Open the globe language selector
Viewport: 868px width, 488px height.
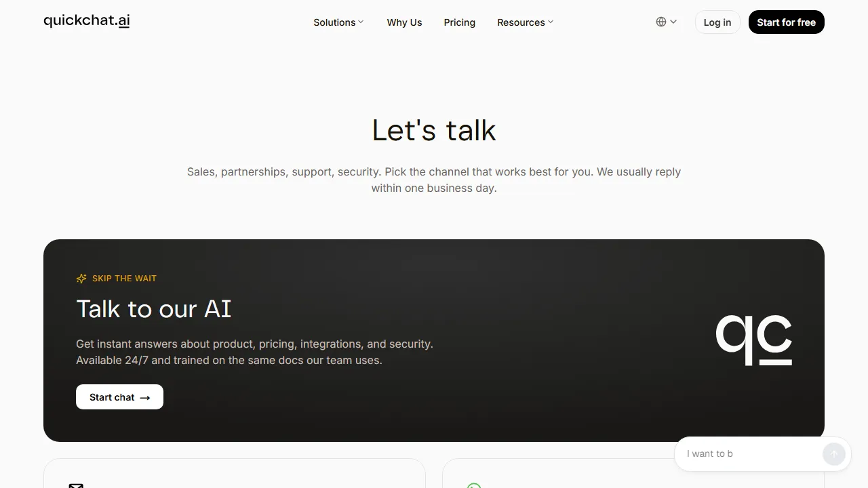point(666,22)
